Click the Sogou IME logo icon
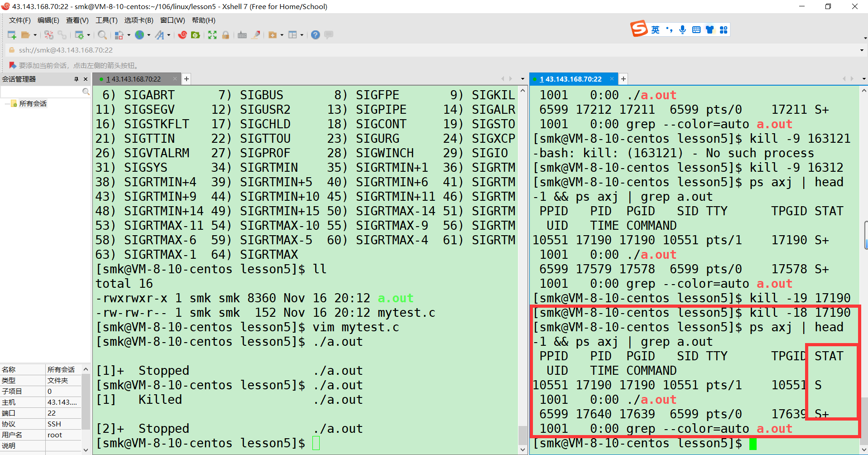 point(639,29)
